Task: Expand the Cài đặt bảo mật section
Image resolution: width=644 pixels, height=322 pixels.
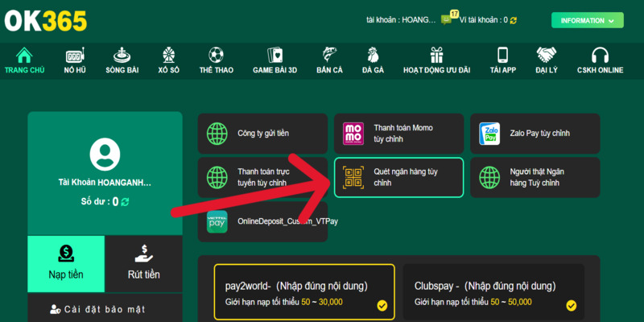Action: tap(104, 308)
